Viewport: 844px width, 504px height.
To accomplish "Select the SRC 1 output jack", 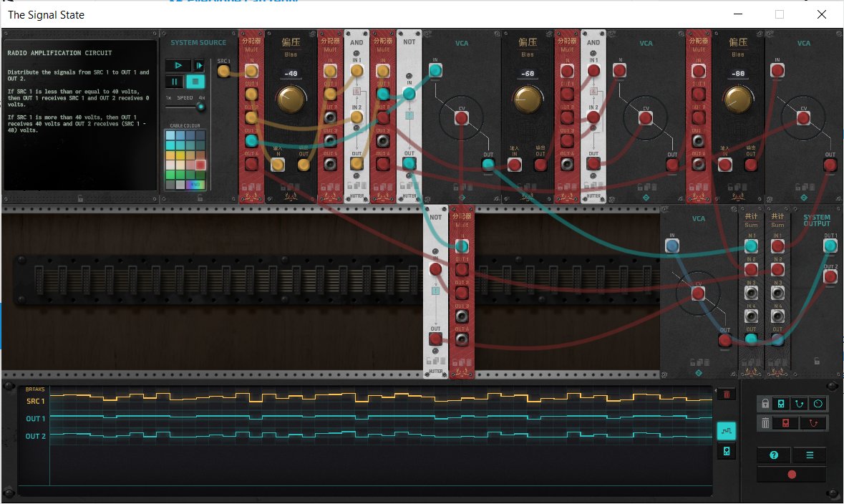I will pos(223,71).
